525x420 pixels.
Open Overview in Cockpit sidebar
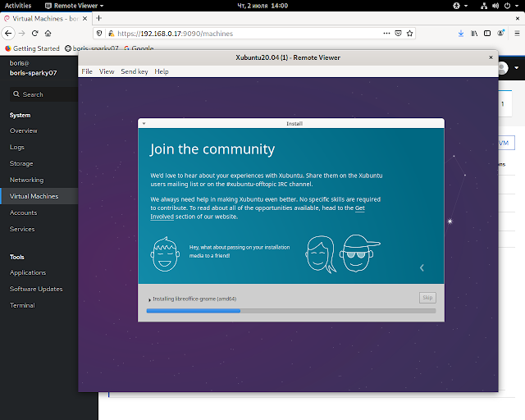[24, 130]
